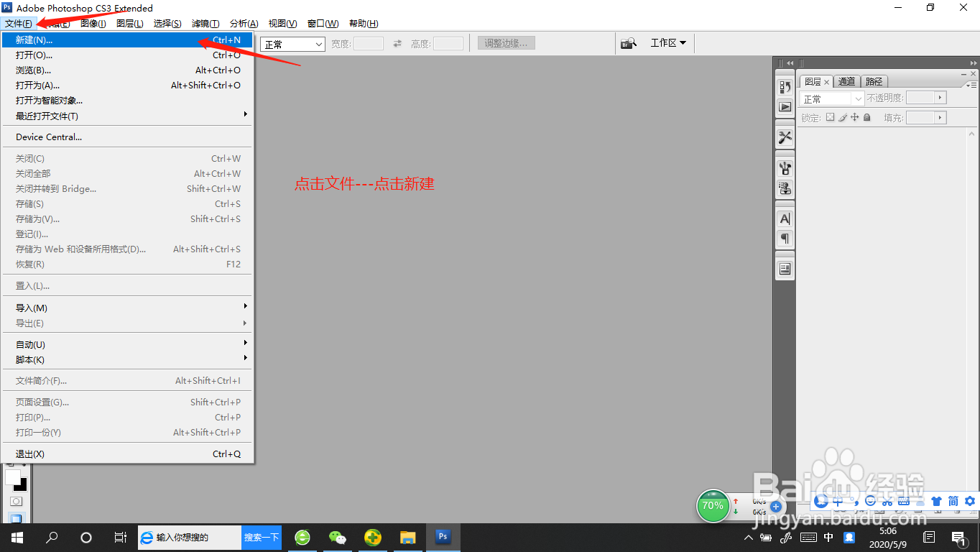Open the 工作区 workspace dropdown
The width and height of the screenshot is (980, 552).
coord(667,43)
